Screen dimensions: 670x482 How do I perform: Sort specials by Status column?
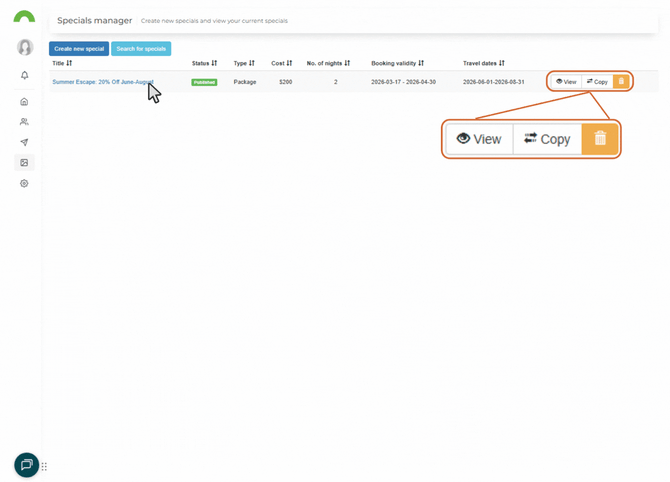(204, 63)
